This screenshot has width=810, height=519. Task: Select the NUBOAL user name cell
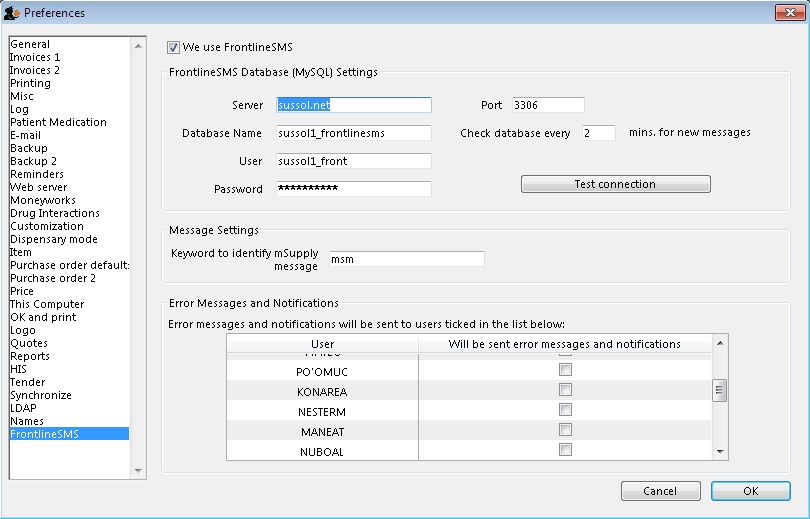322,451
